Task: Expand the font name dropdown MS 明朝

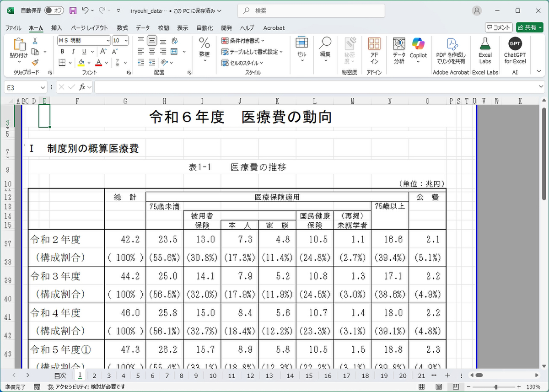Action: coord(108,41)
